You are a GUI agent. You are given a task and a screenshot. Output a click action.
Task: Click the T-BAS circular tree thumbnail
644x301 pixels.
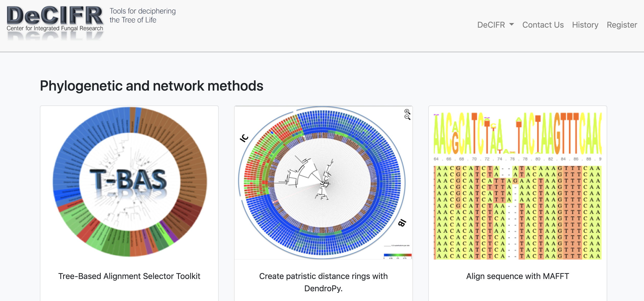tap(130, 182)
